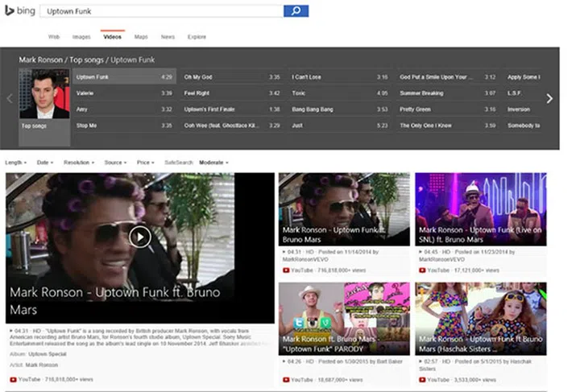Open the Haschak Sisters video thumbnail
This screenshot has width=580, height=392.
coord(480,319)
